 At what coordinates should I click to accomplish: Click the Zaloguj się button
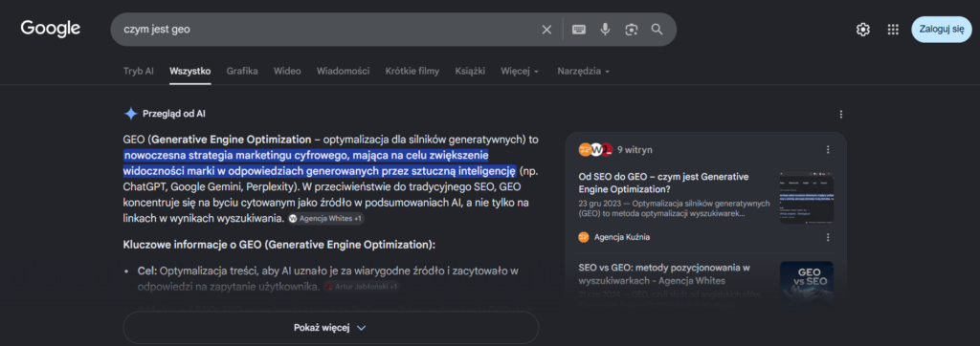click(942, 30)
